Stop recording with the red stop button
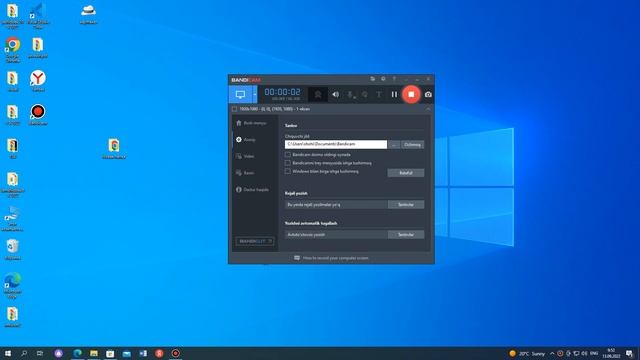The height and width of the screenshot is (360, 640). (x=411, y=94)
